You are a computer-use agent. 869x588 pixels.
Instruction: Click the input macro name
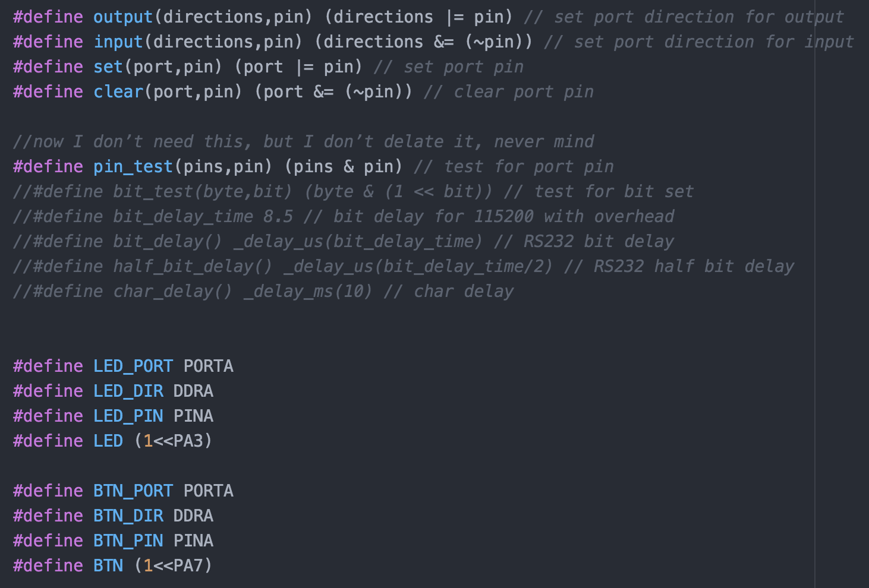[x=118, y=42]
